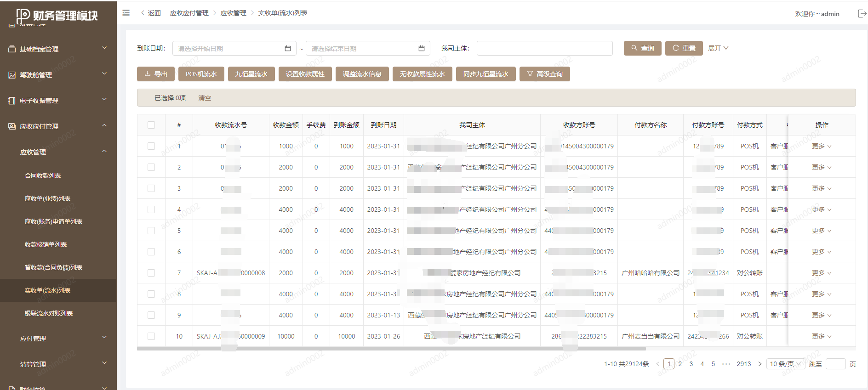Viewport: 868px width, 390px height.
Task: Click the 应收应付管理 sidebar icon
Action: 12,126
